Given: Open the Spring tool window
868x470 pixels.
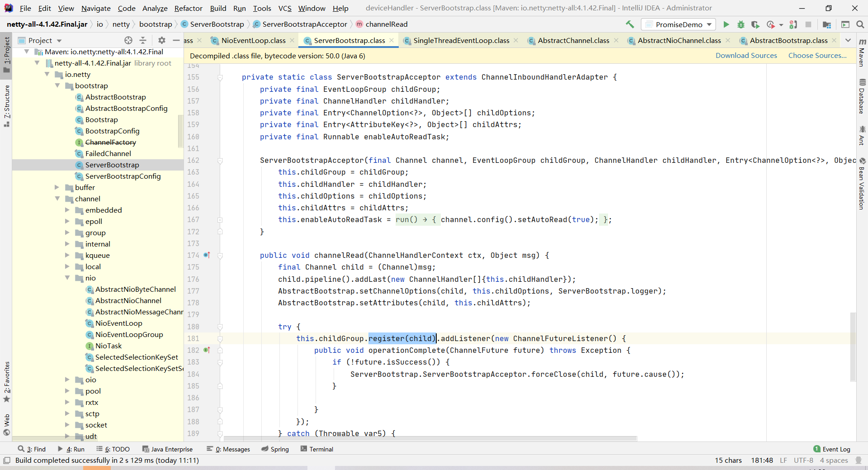Looking at the screenshot, I should click(275, 449).
